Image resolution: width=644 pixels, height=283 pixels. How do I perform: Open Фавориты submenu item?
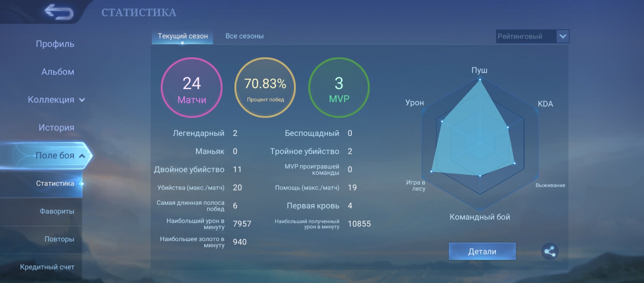coord(57,211)
